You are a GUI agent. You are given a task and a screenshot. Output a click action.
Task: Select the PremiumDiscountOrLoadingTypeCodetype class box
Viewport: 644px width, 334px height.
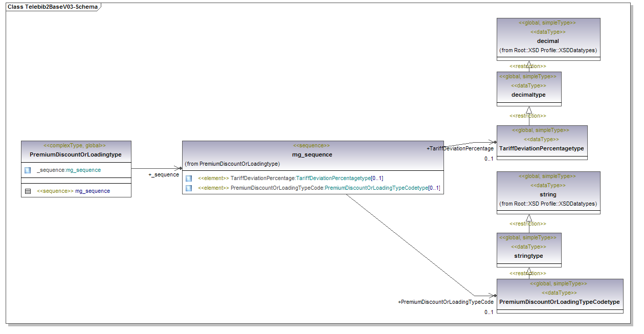click(x=559, y=302)
